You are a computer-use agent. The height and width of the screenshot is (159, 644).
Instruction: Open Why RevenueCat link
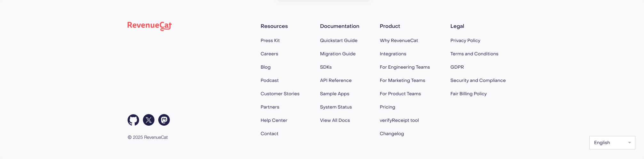[x=399, y=40]
